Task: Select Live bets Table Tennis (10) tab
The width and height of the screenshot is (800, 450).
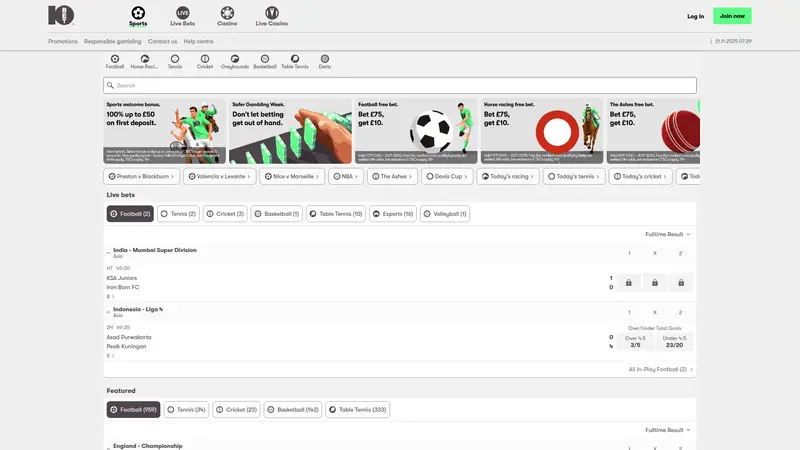Action: click(336, 214)
